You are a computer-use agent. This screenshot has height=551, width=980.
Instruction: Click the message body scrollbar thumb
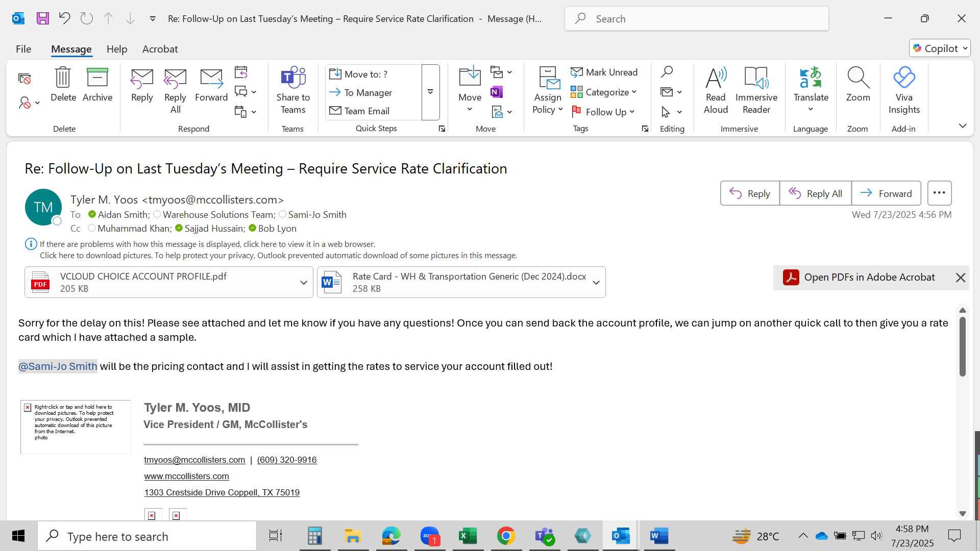pos(963,347)
